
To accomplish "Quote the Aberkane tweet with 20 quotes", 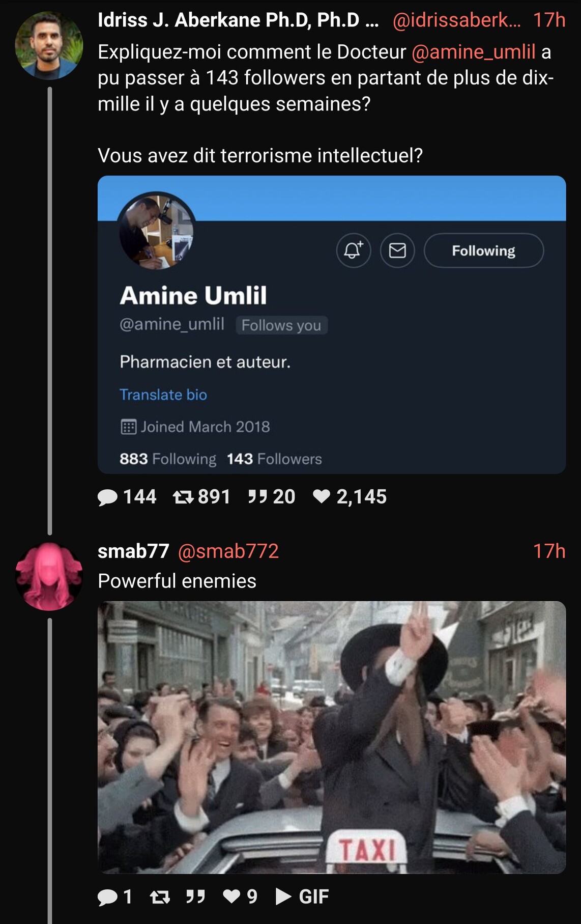I will [x=257, y=497].
